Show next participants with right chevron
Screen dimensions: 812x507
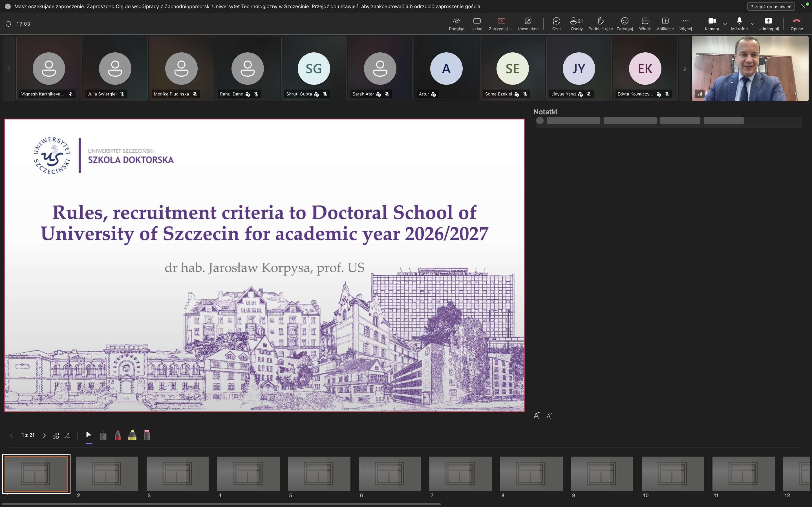coord(685,69)
